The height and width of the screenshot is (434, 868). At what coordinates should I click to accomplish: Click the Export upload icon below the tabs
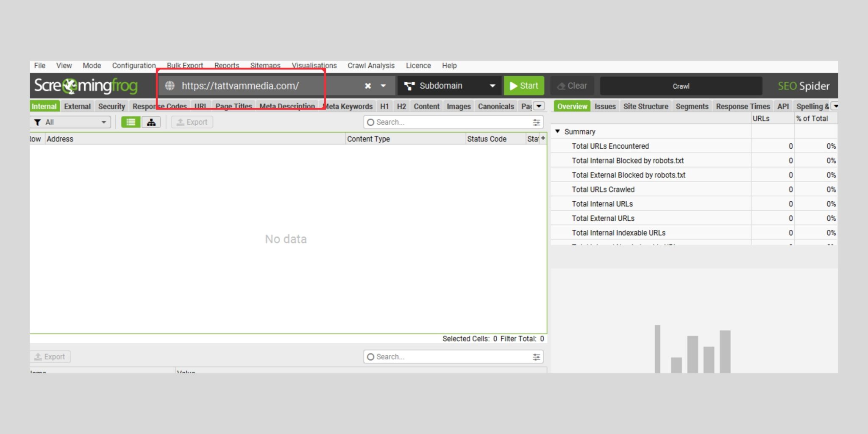tap(181, 122)
